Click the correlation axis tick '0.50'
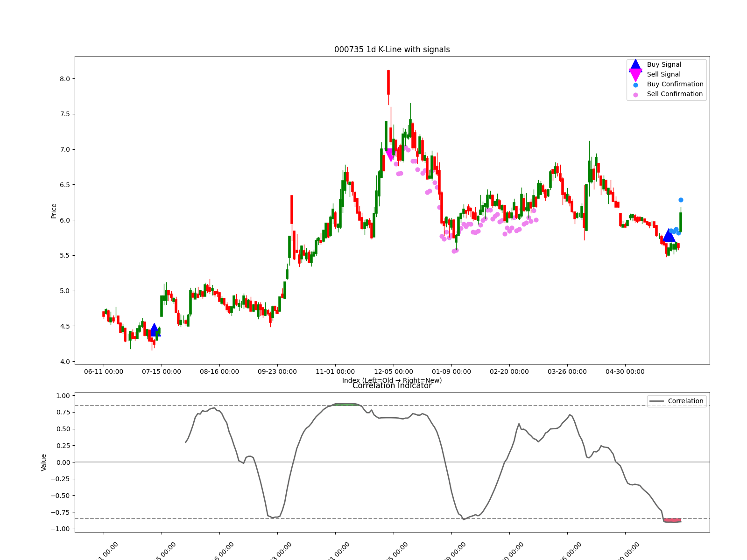Viewport: 747px width, 560px height. coord(63,429)
